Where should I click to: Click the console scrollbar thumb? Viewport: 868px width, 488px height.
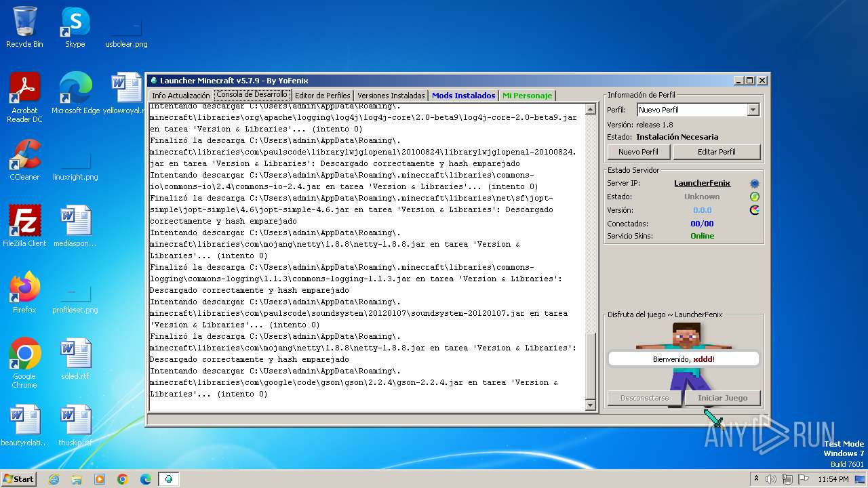click(590, 365)
